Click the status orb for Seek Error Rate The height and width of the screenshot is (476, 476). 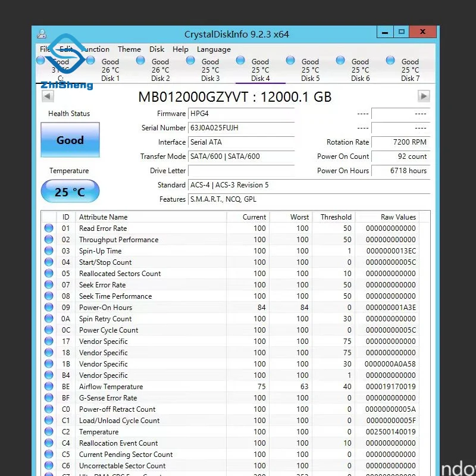point(49,284)
